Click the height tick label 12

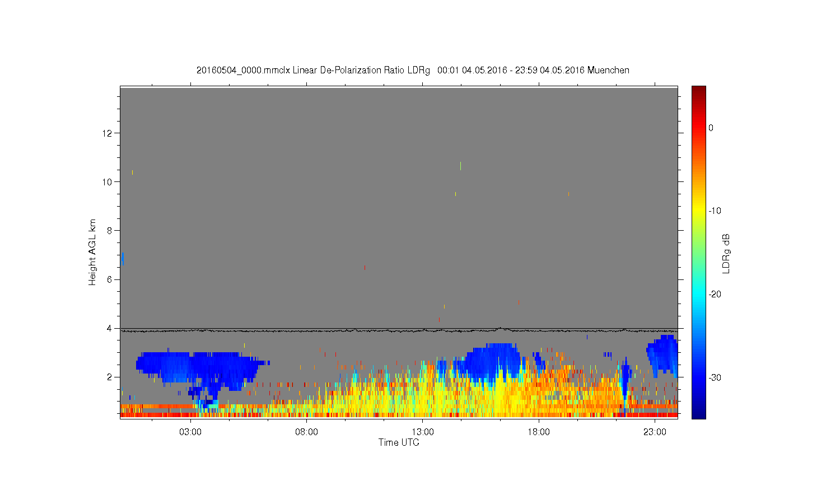(108, 133)
